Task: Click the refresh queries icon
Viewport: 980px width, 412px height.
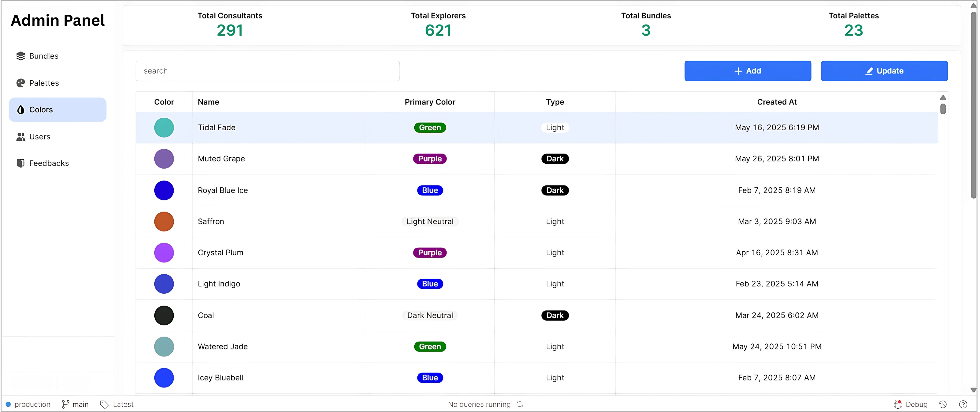Action: pyautogui.click(x=520, y=404)
